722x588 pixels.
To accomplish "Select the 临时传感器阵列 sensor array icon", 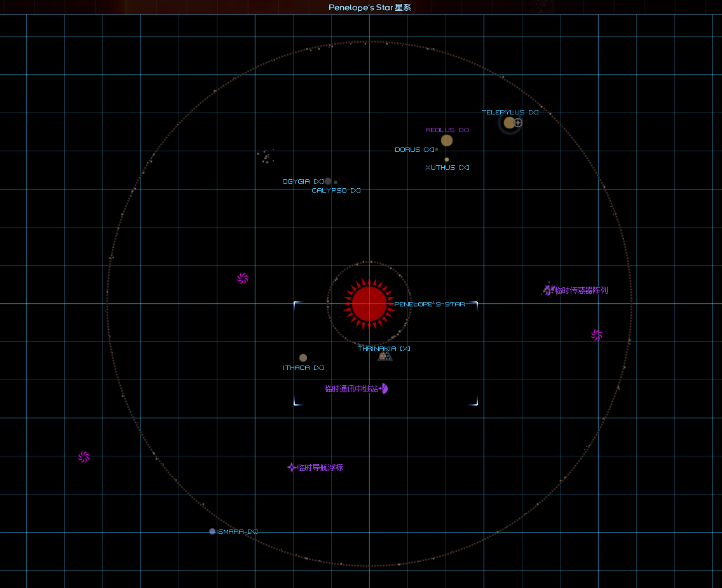I will click(x=548, y=290).
